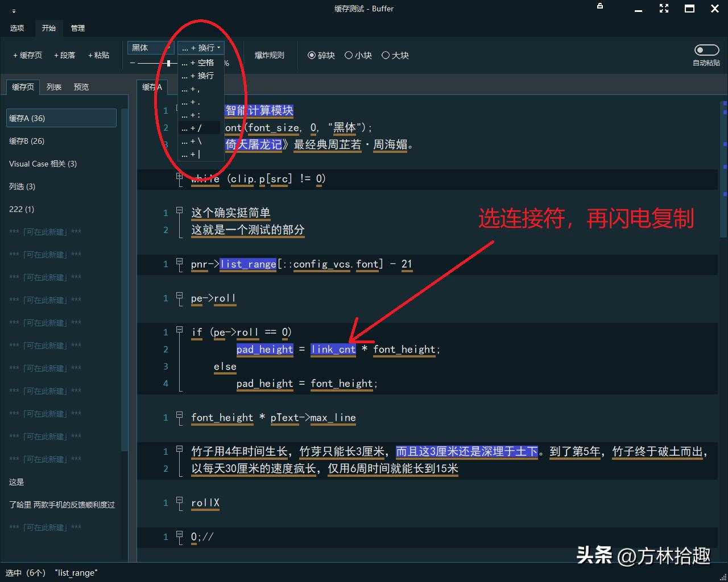728x582 pixels.
Task: Click the fold icon beside 'rollX'
Action: [x=179, y=501]
